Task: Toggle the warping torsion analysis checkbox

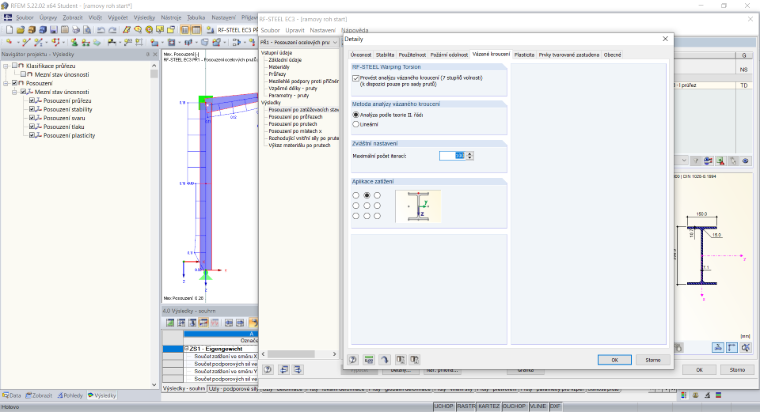Action: click(x=356, y=78)
